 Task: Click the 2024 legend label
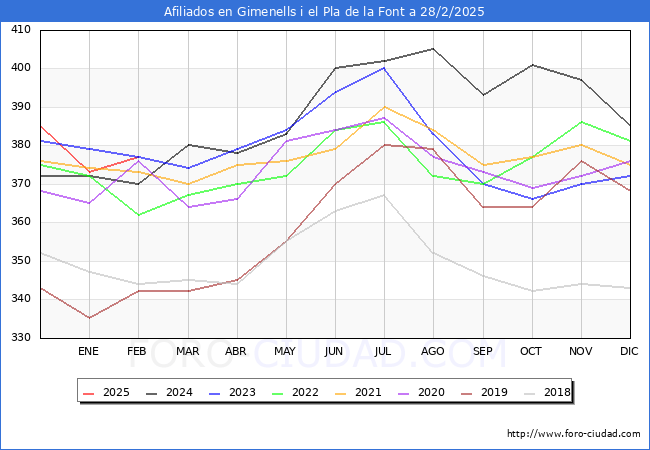[179, 392]
